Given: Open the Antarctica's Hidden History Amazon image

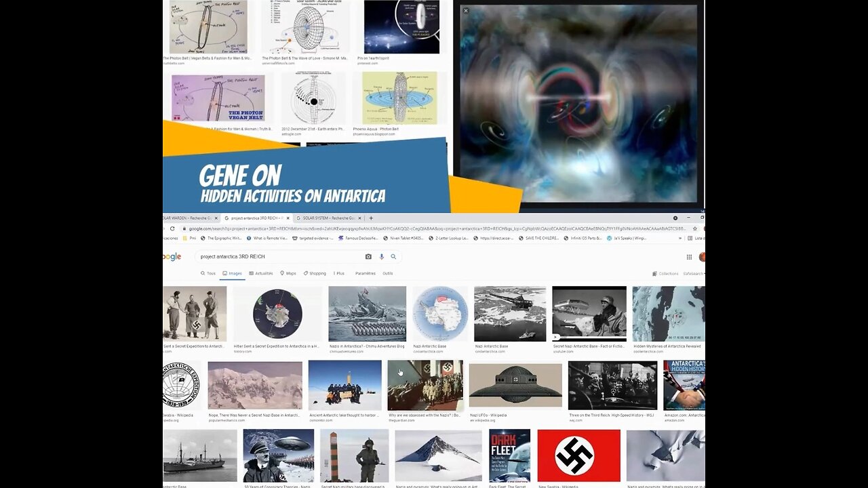Looking at the screenshot, I should point(684,386).
